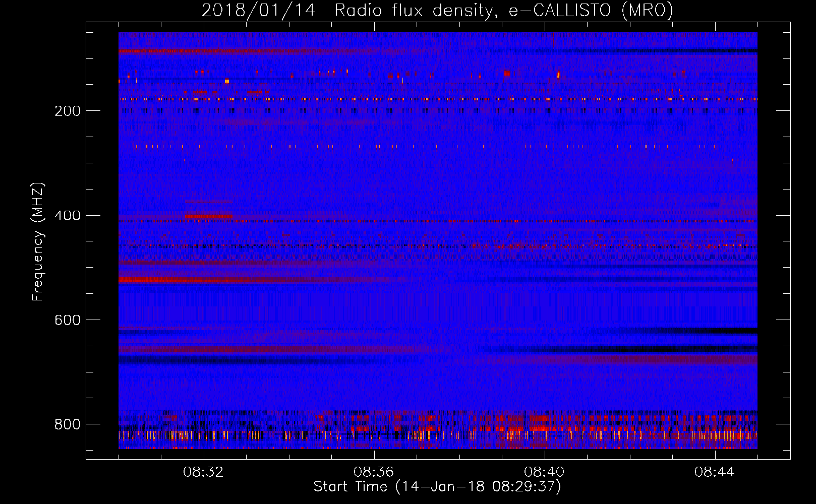The height and width of the screenshot is (504, 816).
Task: Select the 08:36 time tick label
Action: 374,472
